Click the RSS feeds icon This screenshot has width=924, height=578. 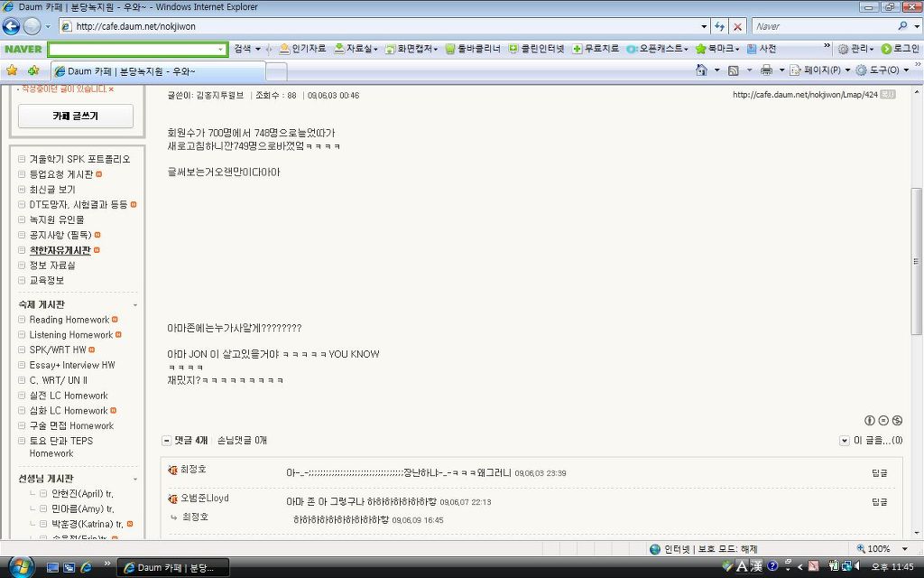click(x=733, y=70)
